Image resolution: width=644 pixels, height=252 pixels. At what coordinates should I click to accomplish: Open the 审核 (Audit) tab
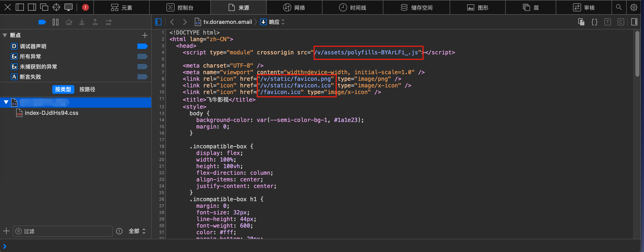coord(584,8)
